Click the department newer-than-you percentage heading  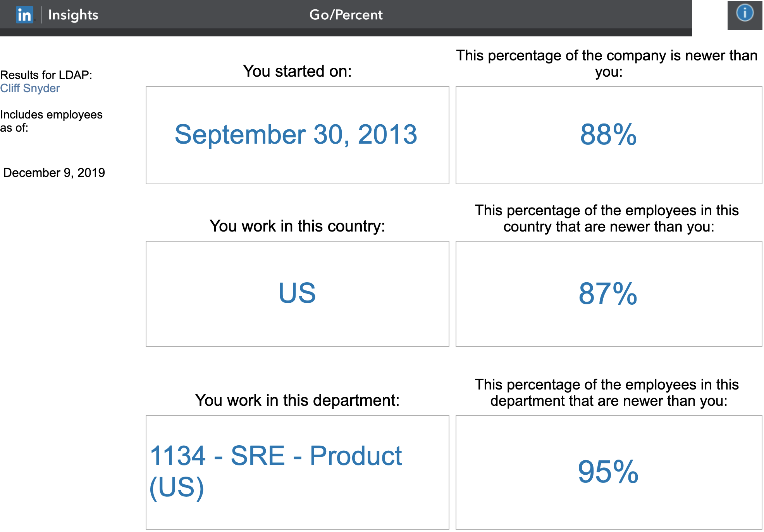(x=607, y=393)
